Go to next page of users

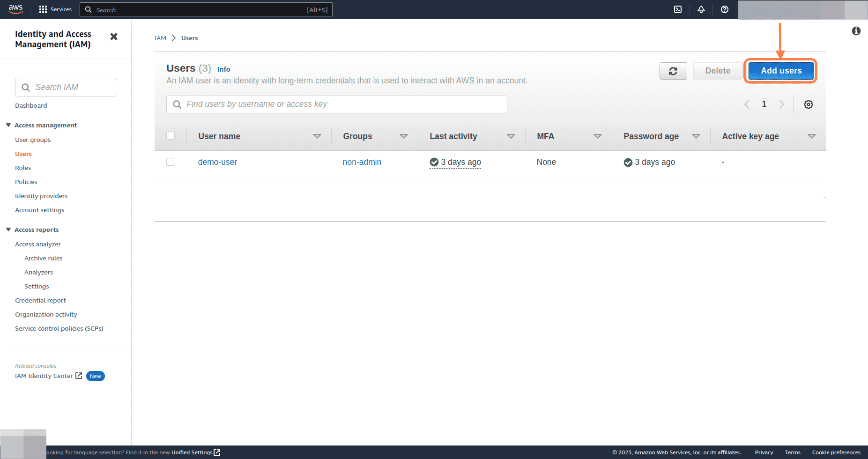[781, 104]
